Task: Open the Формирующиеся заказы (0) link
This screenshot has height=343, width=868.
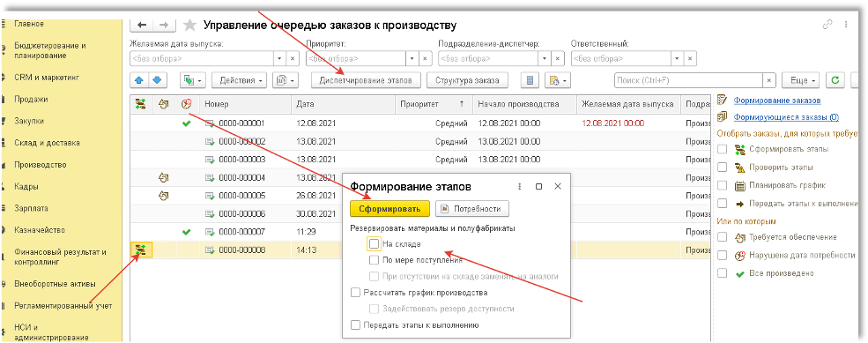Action: pos(785,117)
